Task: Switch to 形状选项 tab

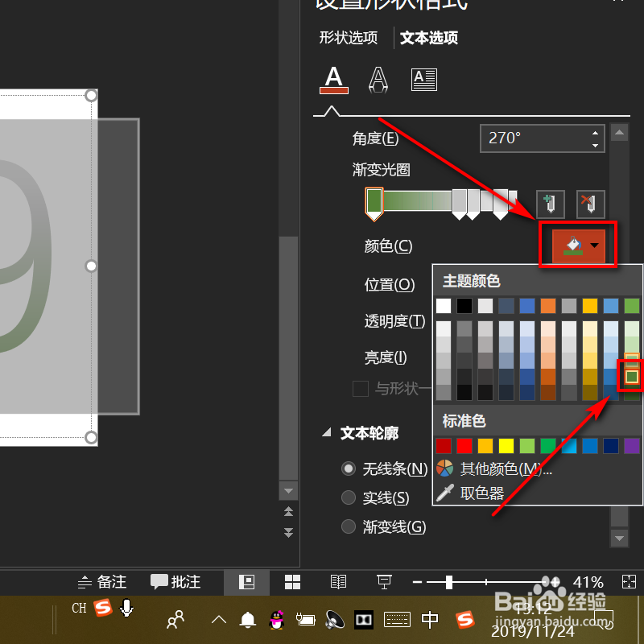Action: pyautogui.click(x=349, y=38)
